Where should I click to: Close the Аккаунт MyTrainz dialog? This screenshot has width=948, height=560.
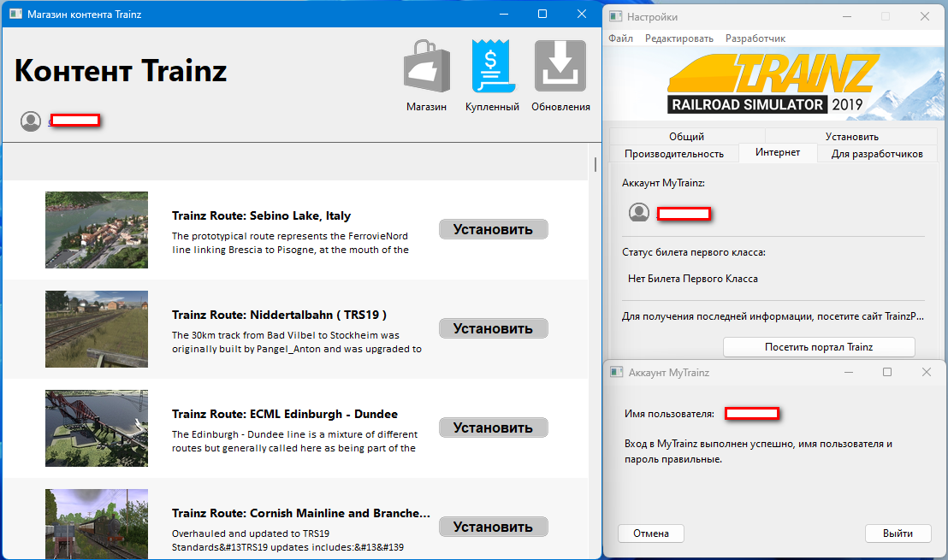(927, 372)
